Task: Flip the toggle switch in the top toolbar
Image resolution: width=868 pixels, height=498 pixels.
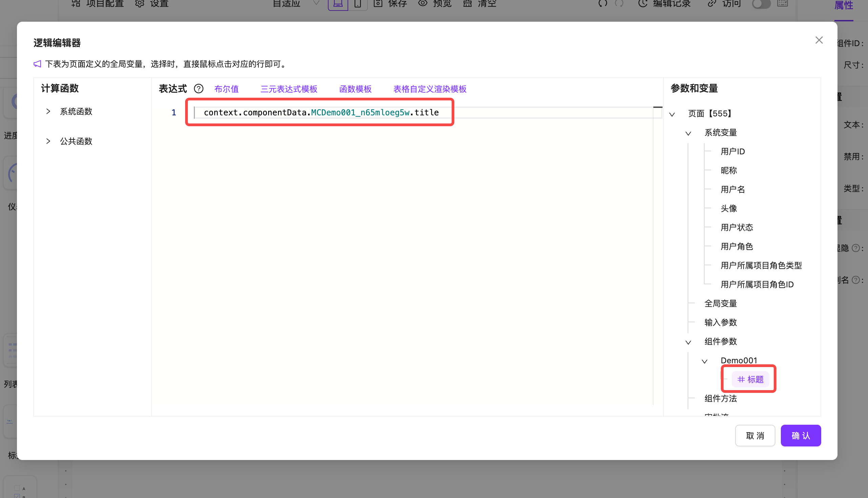Action: (x=761, y=4)
